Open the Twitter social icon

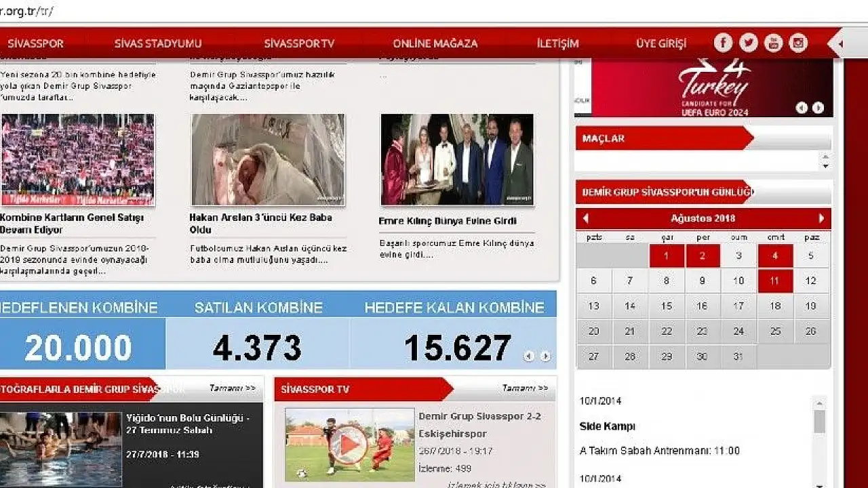[748, 43]
